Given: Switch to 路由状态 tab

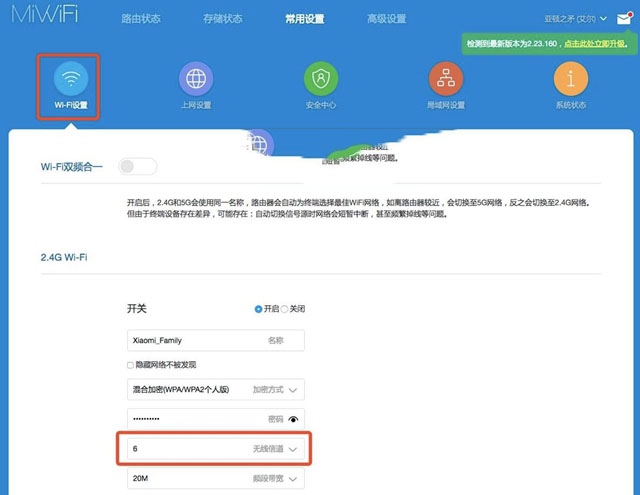Looking at the screenshot, I should pos(141,19).
